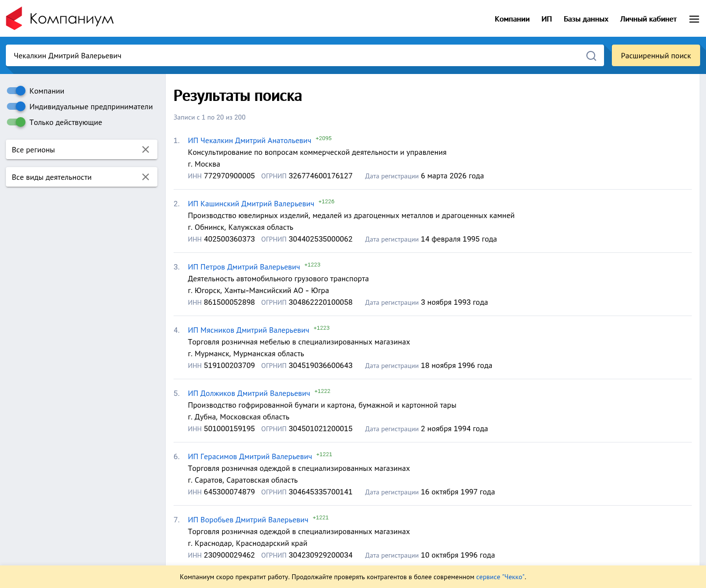Open ИП Герасимов Дмитрий Валерьевич
Screen dimensions: 706x588
click(x=250, y=457)
